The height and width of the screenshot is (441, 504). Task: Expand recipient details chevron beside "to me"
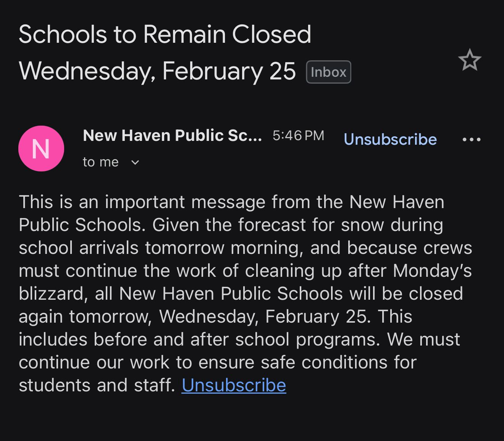click(135, 162)
